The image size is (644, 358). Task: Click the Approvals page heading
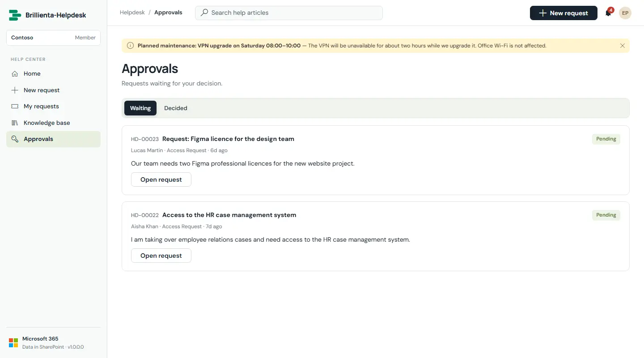(150, 68)
